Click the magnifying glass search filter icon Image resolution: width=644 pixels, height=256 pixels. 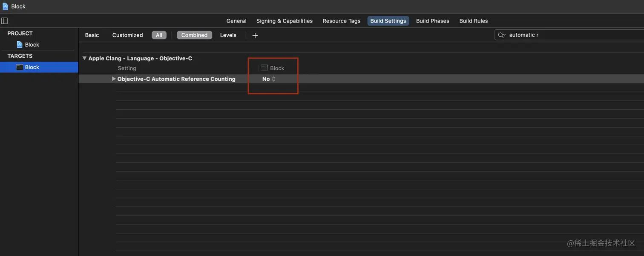point(501,35)
